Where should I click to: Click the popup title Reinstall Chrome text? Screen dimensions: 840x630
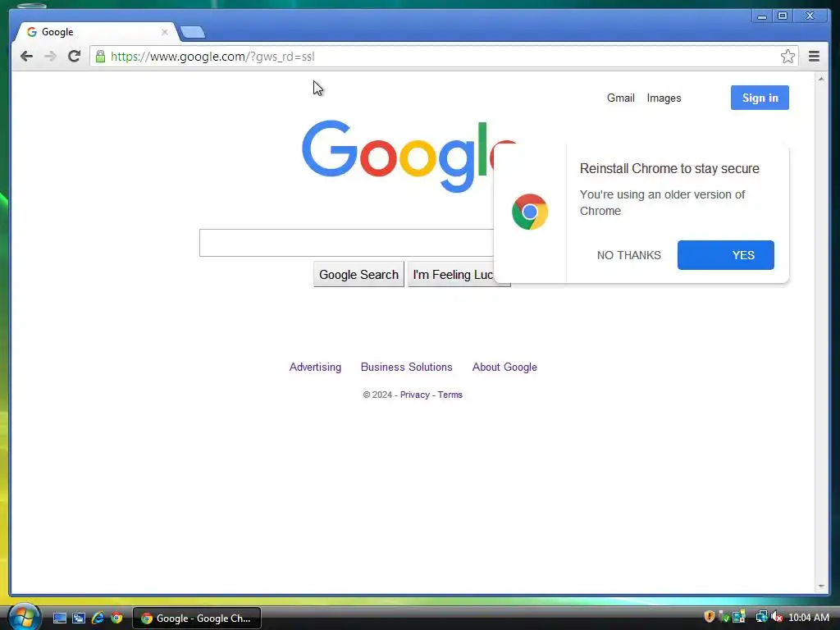coord(669,169)
